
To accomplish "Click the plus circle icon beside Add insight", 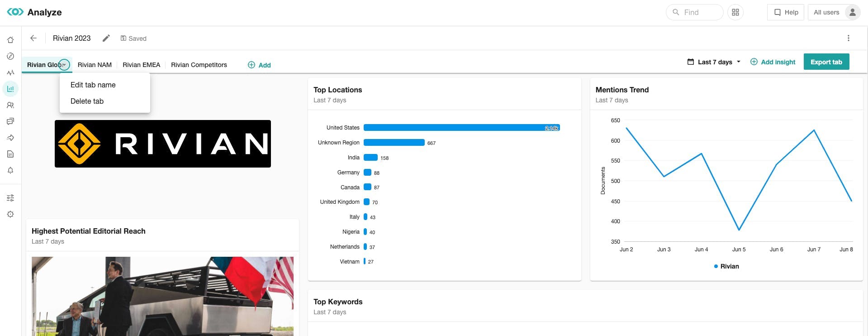I will [754, 62].
